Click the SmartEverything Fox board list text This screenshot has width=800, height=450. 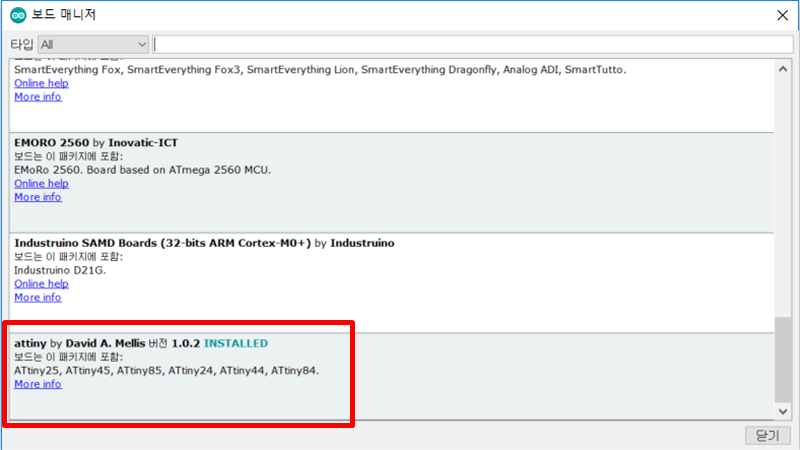320,70
